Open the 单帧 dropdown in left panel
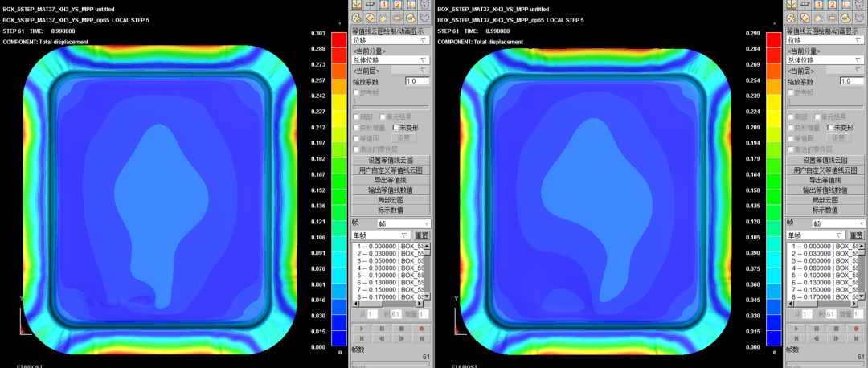The image size is (868, 368). pos(381,235)
